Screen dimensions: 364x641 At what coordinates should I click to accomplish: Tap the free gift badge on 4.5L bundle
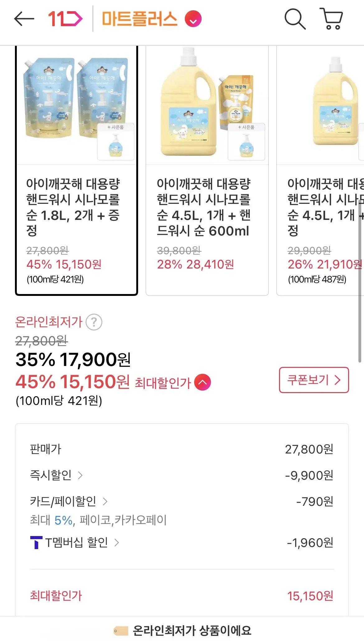pos(246,142)
